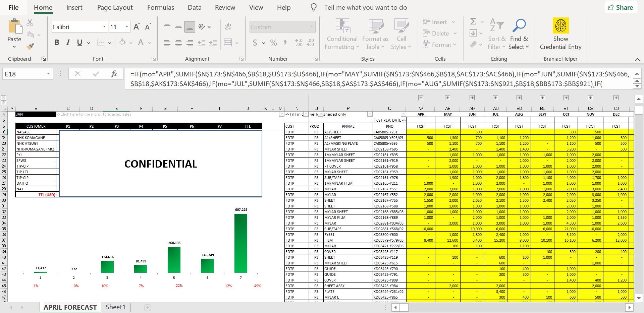Click the Wrap Text icon
Image resolution: width=644 pixels, height=313 pixels.
coord(228,26)
